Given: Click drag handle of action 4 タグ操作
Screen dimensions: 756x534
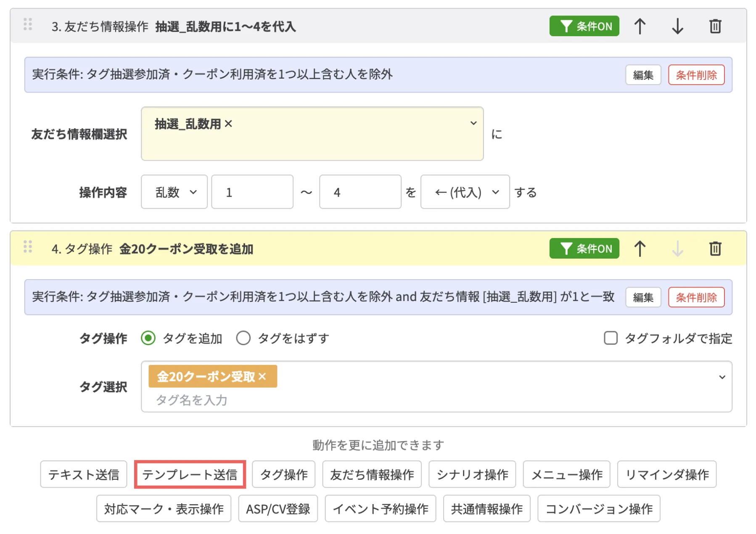Looking at the screenshot, I should [28, 247].
